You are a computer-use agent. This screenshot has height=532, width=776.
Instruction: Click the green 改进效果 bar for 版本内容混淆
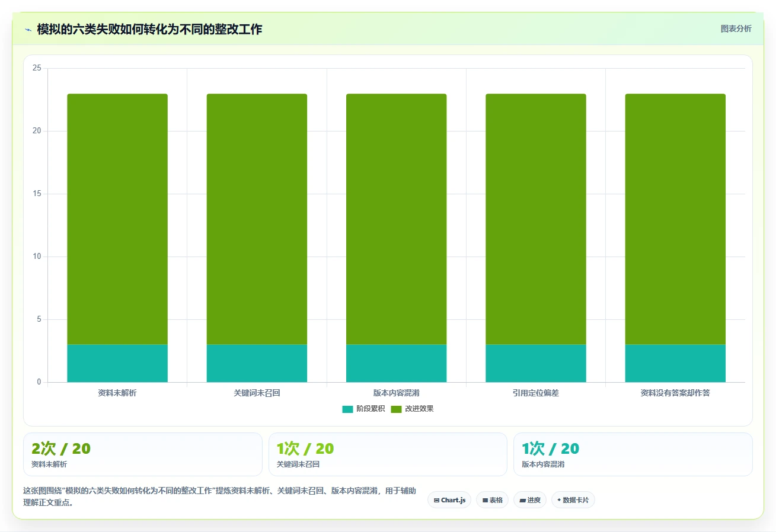396,219
